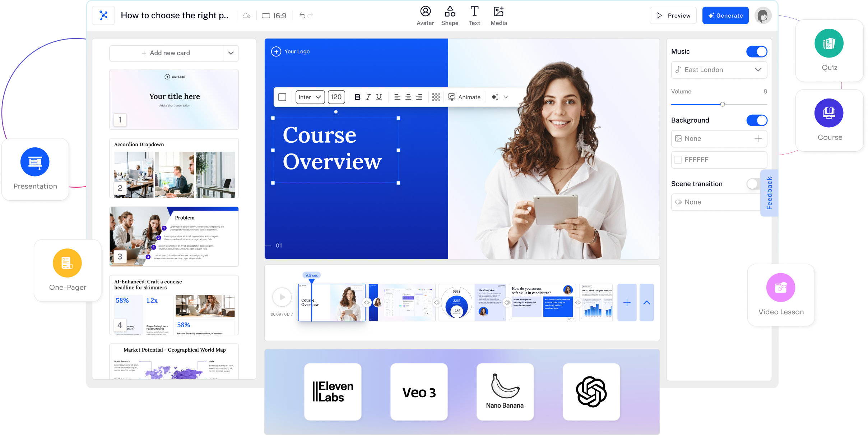Image resolution: width=868 pixels, height=435 pixels.
Task: Click the Generate button
Action: [x=725, y=15]
